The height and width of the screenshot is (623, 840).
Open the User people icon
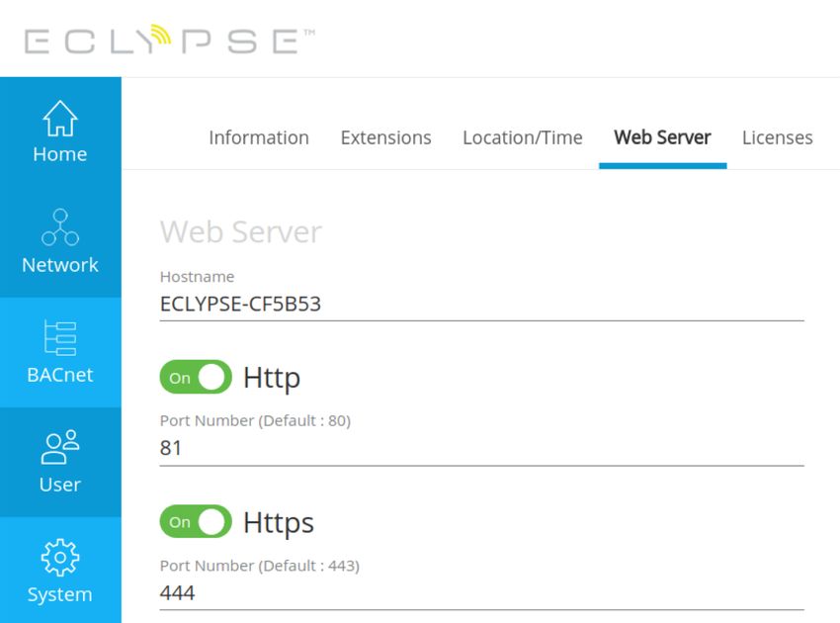pos(60,447)
